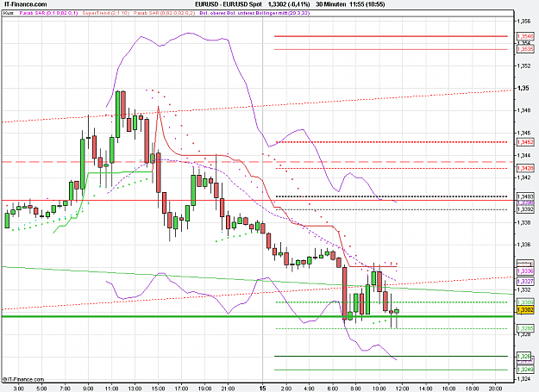Click the 14:00 time axis label
This screenshot has height=392, width=539.
[x=425, y=389]
